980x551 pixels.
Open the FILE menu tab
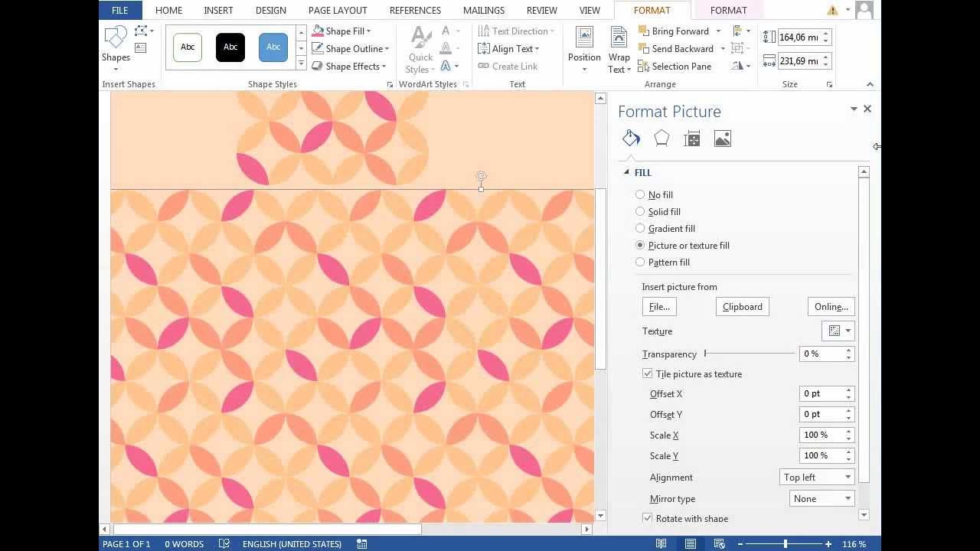[x=120, y=11]
